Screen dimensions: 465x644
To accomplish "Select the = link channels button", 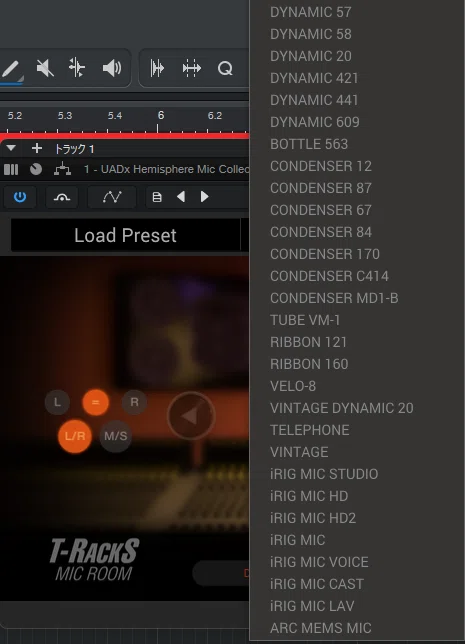I will (x=95, y=402).
